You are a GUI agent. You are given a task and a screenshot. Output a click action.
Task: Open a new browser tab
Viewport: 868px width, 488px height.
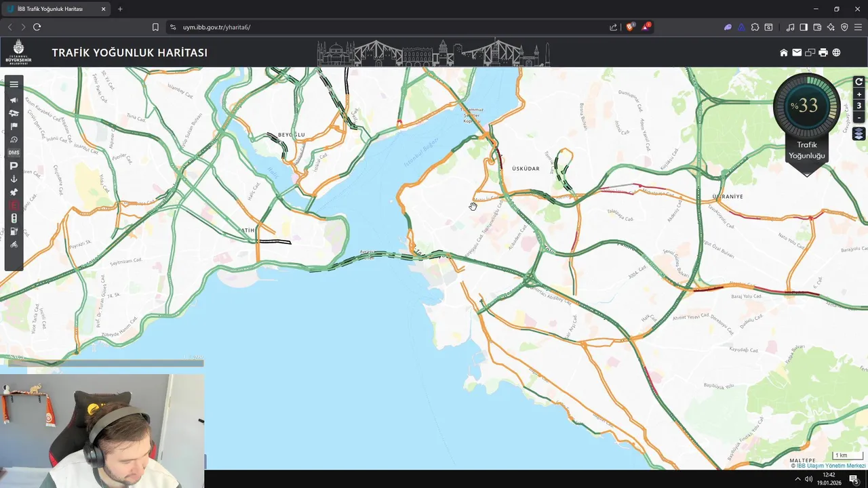point(120,9)
